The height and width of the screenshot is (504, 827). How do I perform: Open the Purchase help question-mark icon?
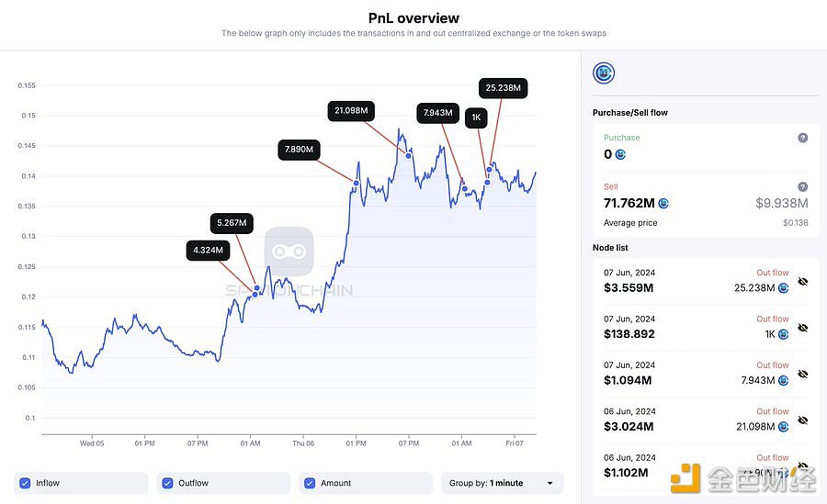pyautogui.click(x=803, y=138)
